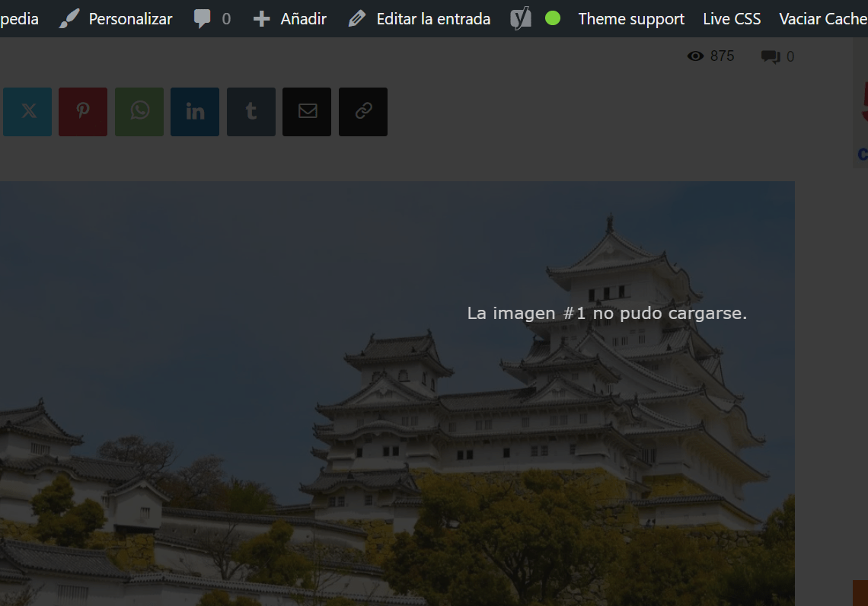
Task: Click Vaciar Cache in the admin bar
Action: click(823, 19)
